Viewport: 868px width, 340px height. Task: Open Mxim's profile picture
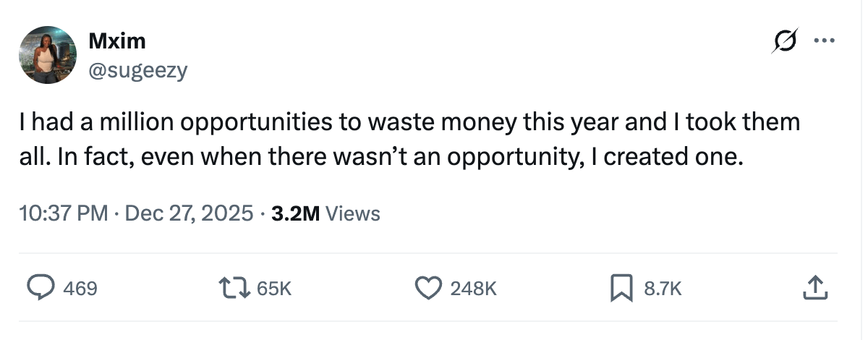49,55
